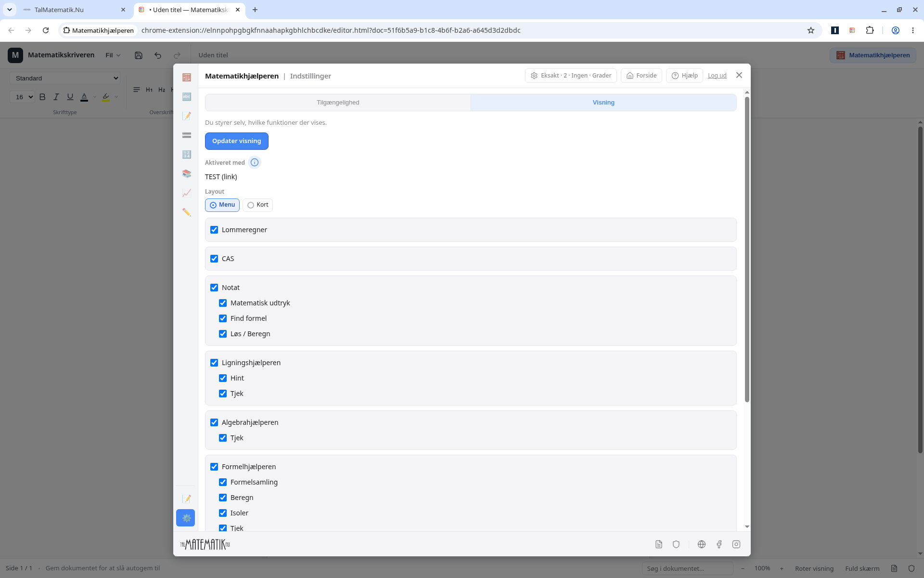The width and height of the screenshot is (924, 578).
Task: Click the highlight marker color swatch
Action: tap(106, 97)
